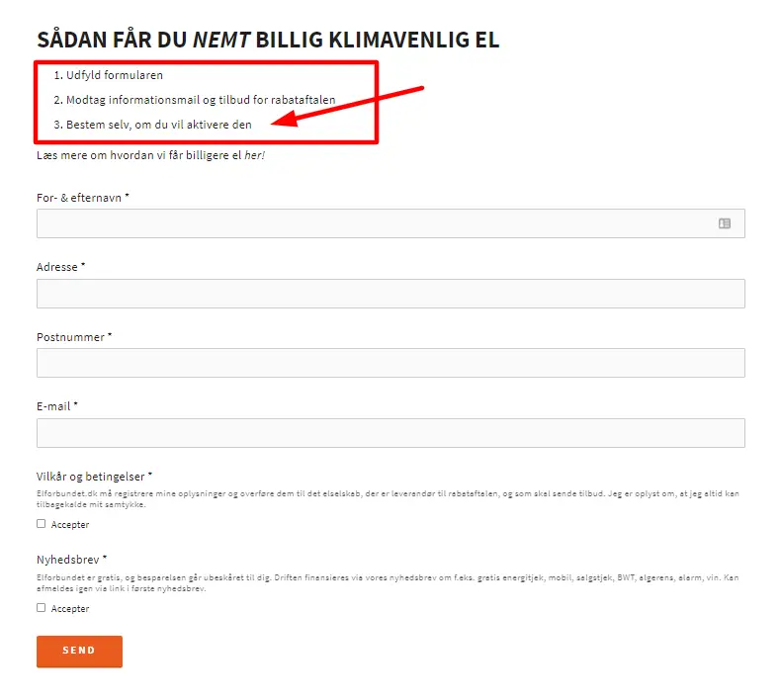Focus the For- & efternavn input field
780x700 pixels.
point(390,223)
